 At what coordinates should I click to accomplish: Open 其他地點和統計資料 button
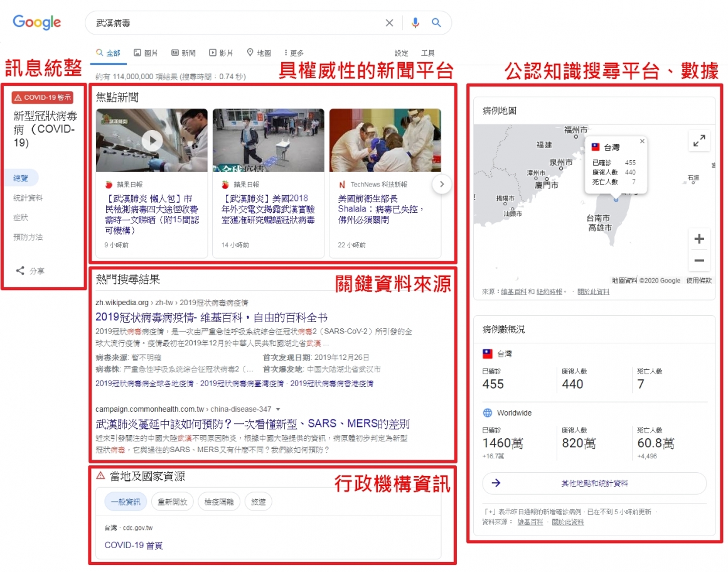click(x=594, y=483)
